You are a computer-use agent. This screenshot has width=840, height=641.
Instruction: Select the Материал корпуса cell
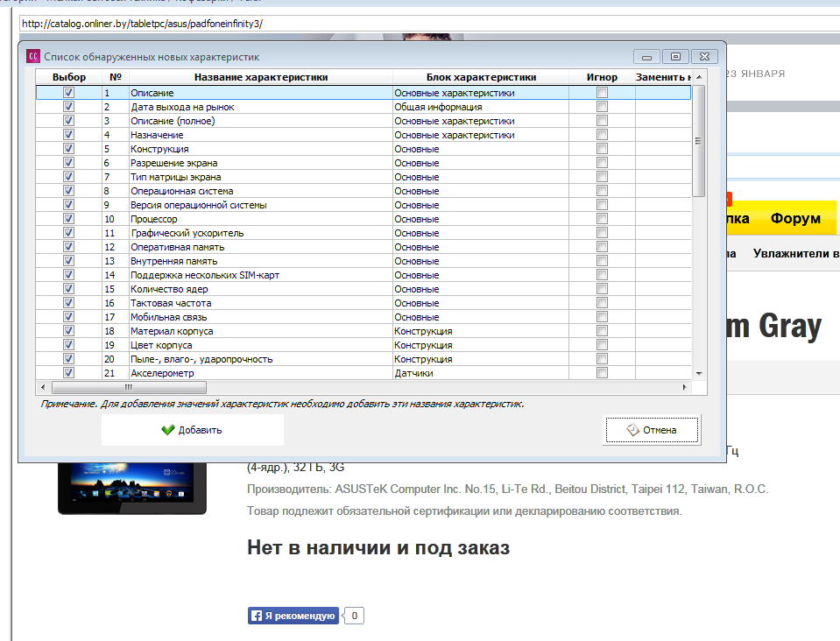point(260,331)
